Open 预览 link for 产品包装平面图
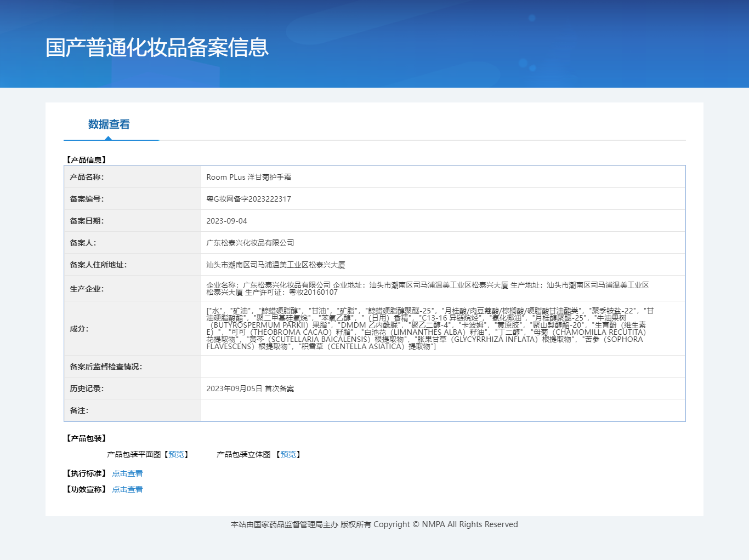The width and height of the screenshot is (749, 560). pos(176,454)
